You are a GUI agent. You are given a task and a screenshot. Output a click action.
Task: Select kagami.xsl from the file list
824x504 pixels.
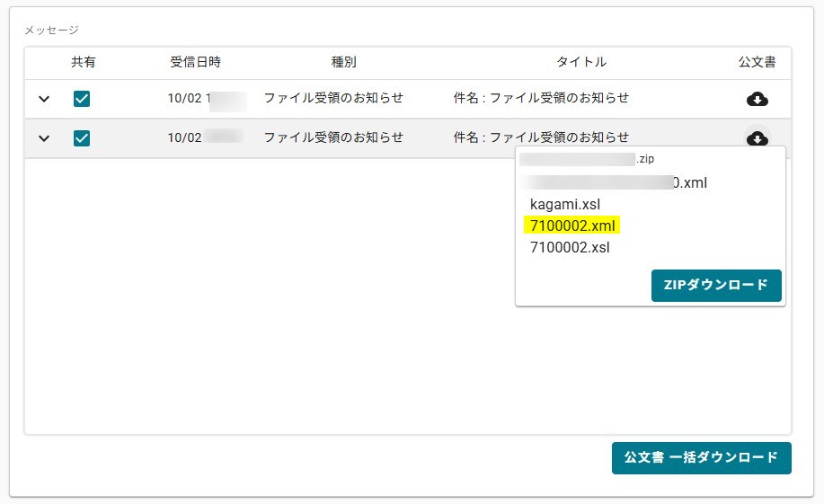point(565,204)
